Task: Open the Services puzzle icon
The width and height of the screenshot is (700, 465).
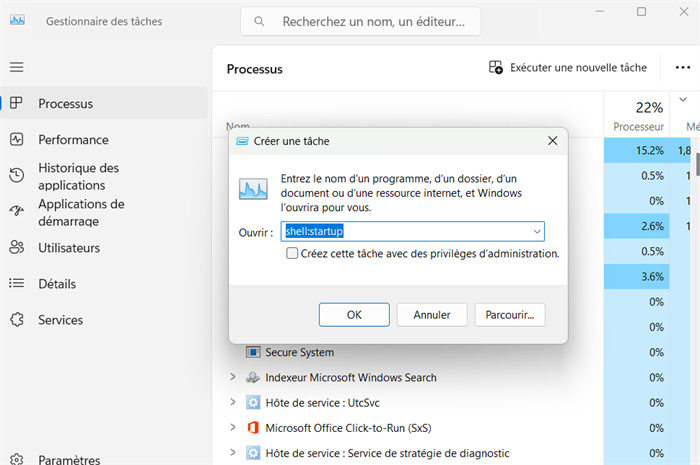Action: 16,320
